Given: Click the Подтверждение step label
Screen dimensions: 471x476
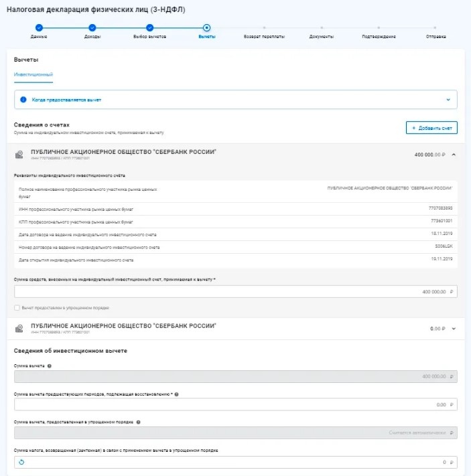Looking at the screenshot, I should [x=379, y=36].
